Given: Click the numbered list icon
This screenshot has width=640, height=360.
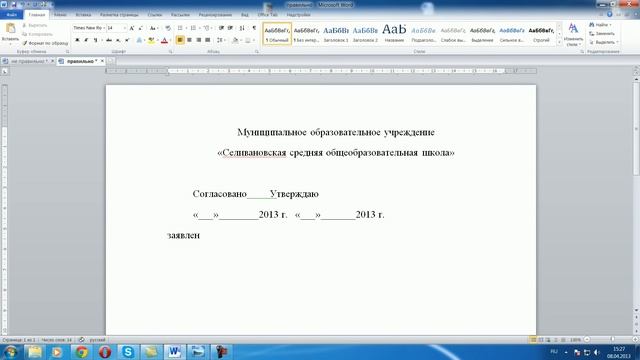Looking at the screenshot, I should click(x=193, y=28).
